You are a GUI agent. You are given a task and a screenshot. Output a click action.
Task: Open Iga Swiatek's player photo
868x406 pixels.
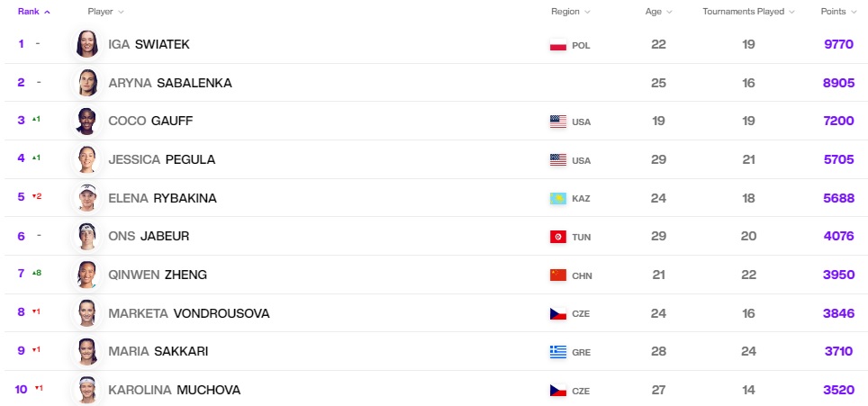87,44
